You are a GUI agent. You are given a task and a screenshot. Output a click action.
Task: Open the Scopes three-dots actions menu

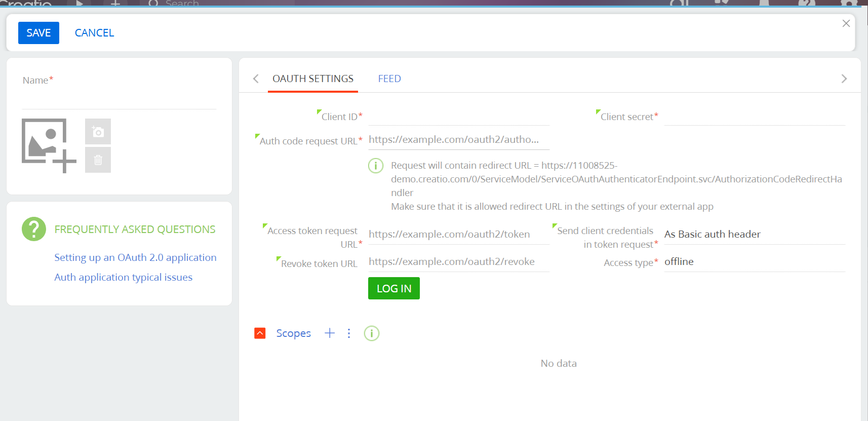tap(349, 333)
